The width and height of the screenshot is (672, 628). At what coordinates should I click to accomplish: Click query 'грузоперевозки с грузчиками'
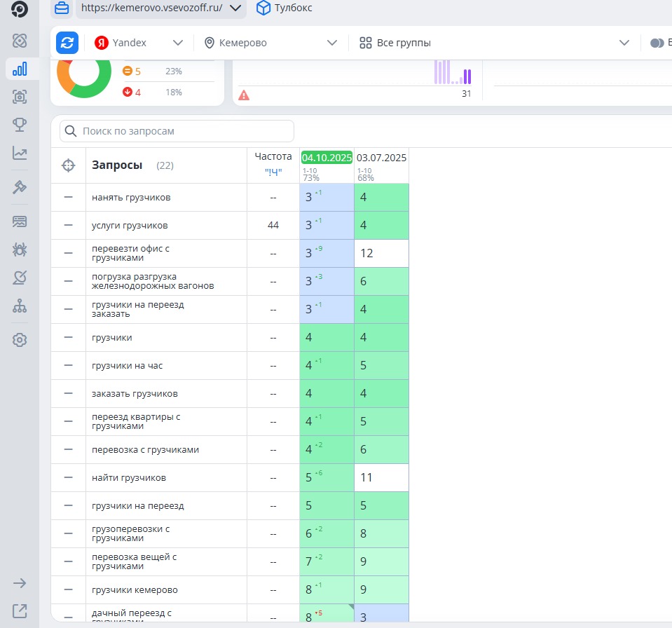point(131,533)
